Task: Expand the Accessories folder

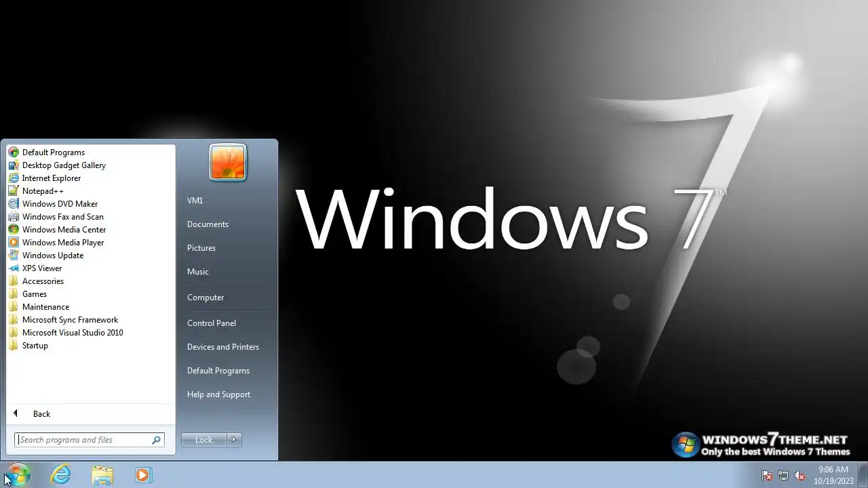Action: point(43,281)
